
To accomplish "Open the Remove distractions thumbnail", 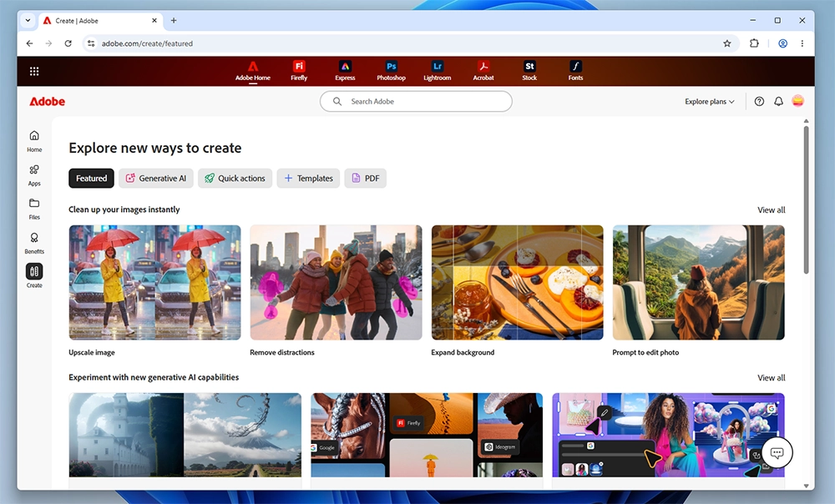I will click(x=336, y=282).
